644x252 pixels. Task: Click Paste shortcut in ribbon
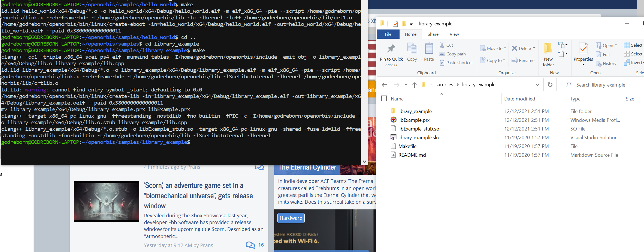tap(456, 63)
